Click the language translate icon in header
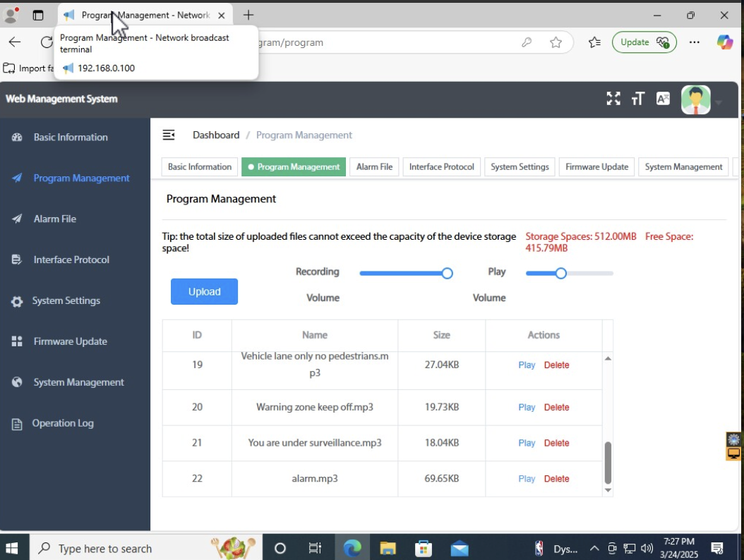 (663, 99)
